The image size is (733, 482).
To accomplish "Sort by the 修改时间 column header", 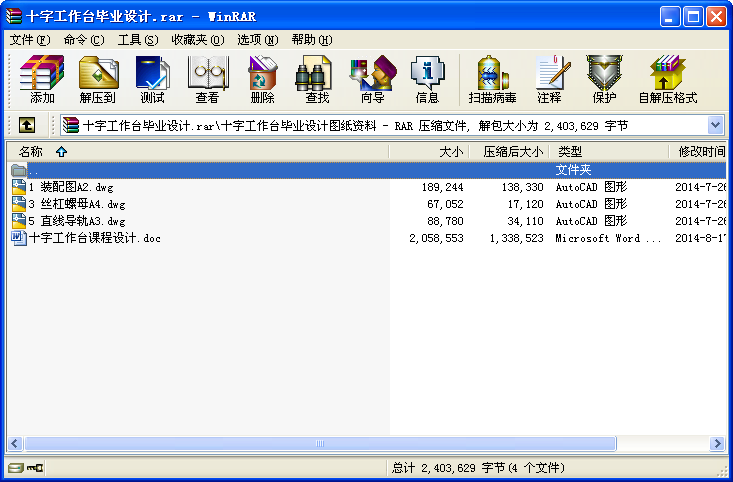I will [698, 151].
